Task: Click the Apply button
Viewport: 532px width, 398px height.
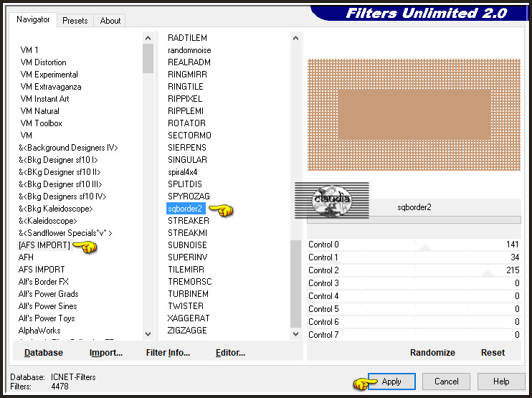Action: [391, 382]
